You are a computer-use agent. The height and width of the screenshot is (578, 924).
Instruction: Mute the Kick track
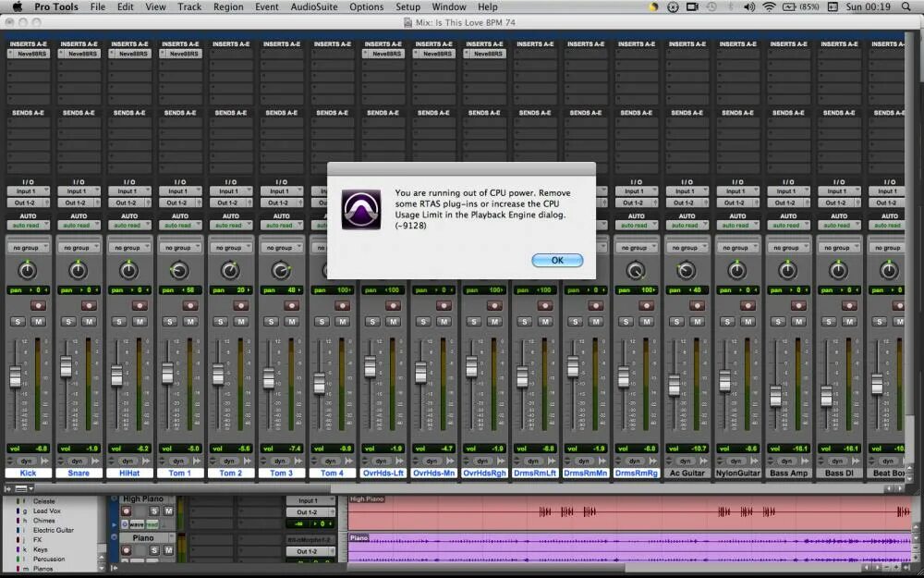pos(38,322)
